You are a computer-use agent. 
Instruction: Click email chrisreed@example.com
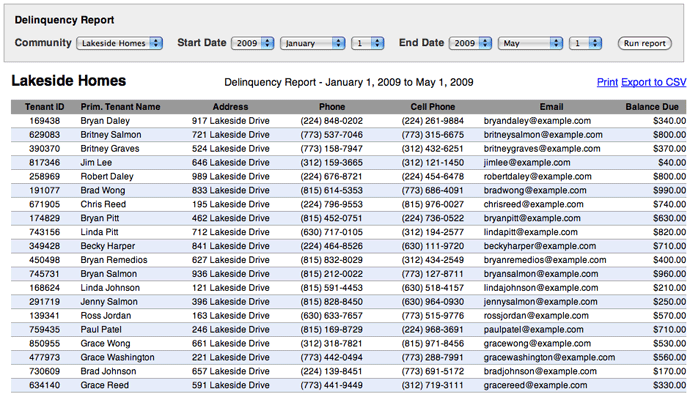coord(533,204)
